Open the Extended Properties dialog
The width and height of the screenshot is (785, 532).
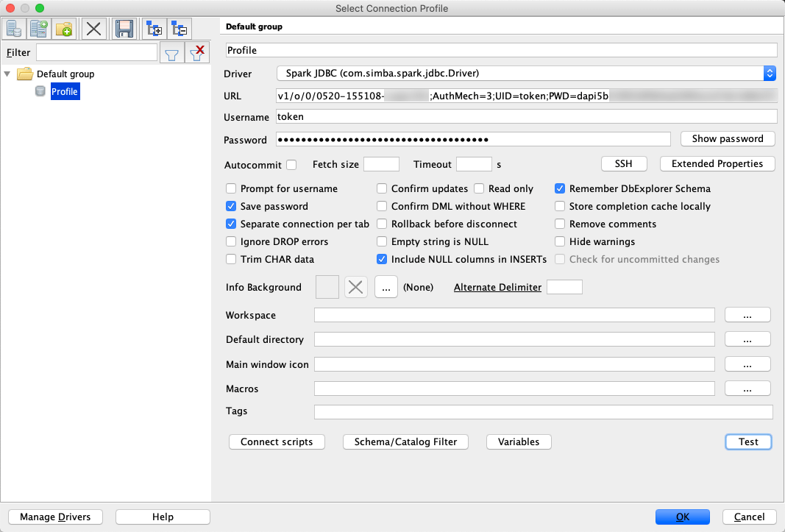pos(717,163)
